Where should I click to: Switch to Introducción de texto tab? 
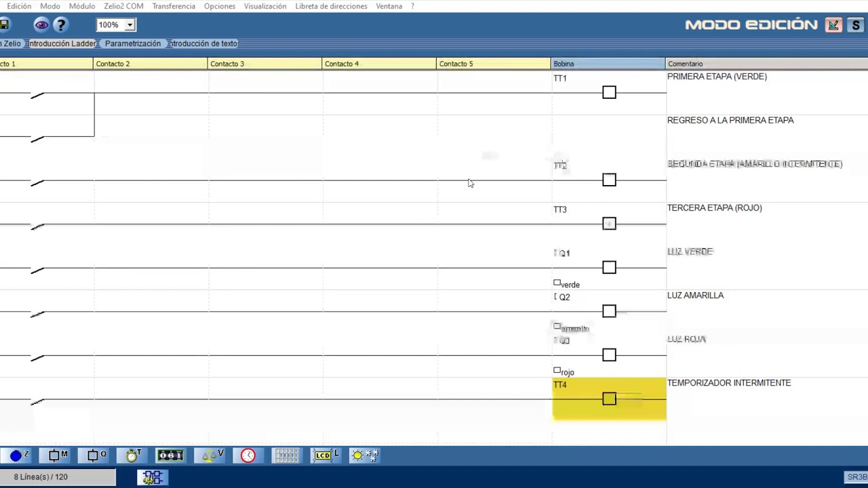(203, 43)
